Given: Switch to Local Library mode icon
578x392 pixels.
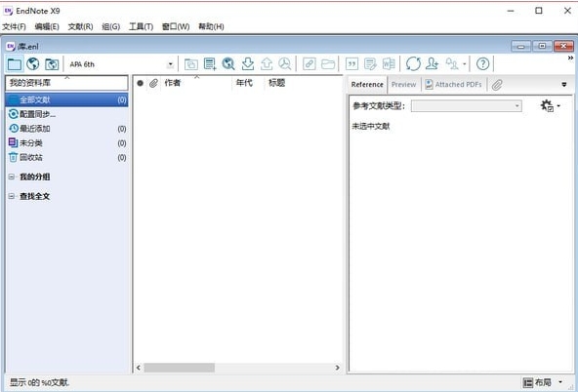Looking at the screenshot, I should click(15, 64).
